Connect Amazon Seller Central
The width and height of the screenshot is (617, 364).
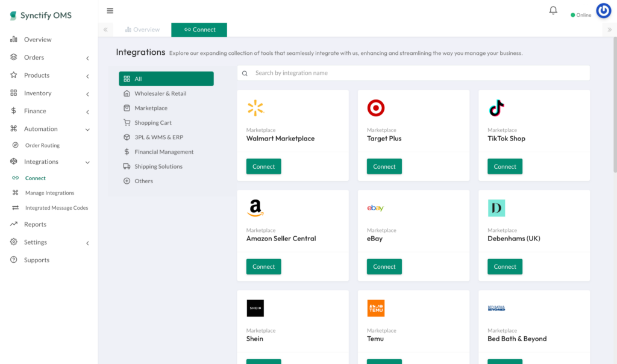(x=264, y=266)
